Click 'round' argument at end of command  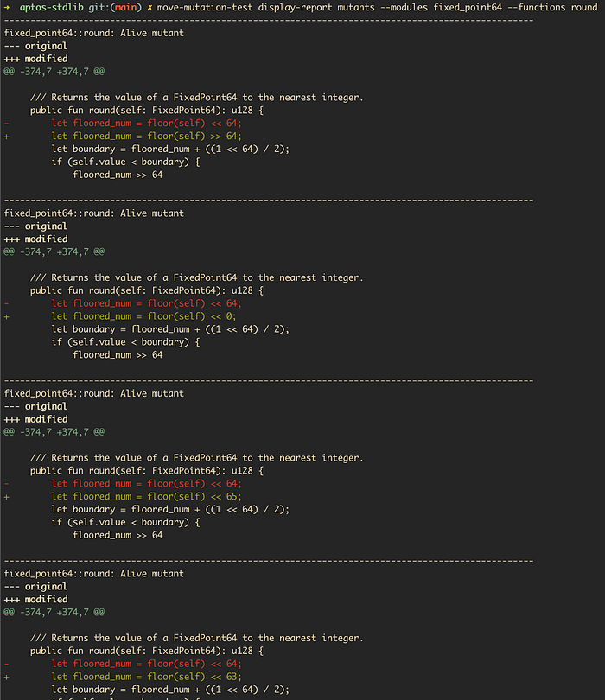[583, 7]
